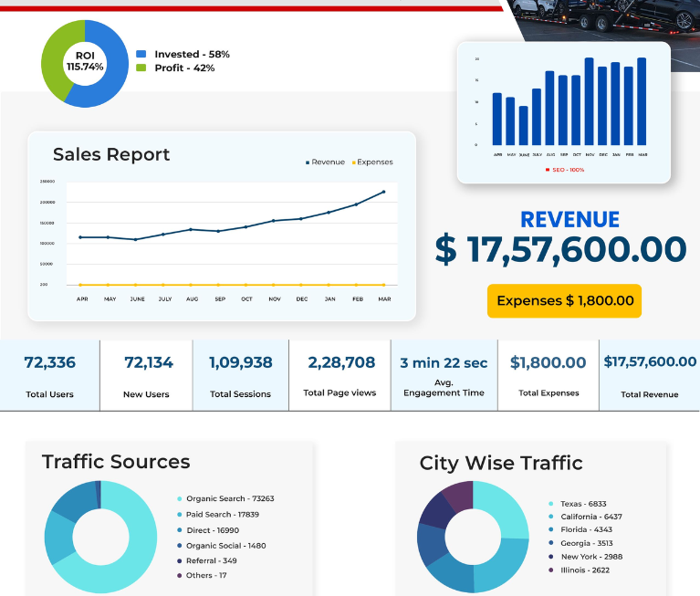Click the New York - 2988 legend entry
This screenshot has height=596, width=700.
point(585,557)
